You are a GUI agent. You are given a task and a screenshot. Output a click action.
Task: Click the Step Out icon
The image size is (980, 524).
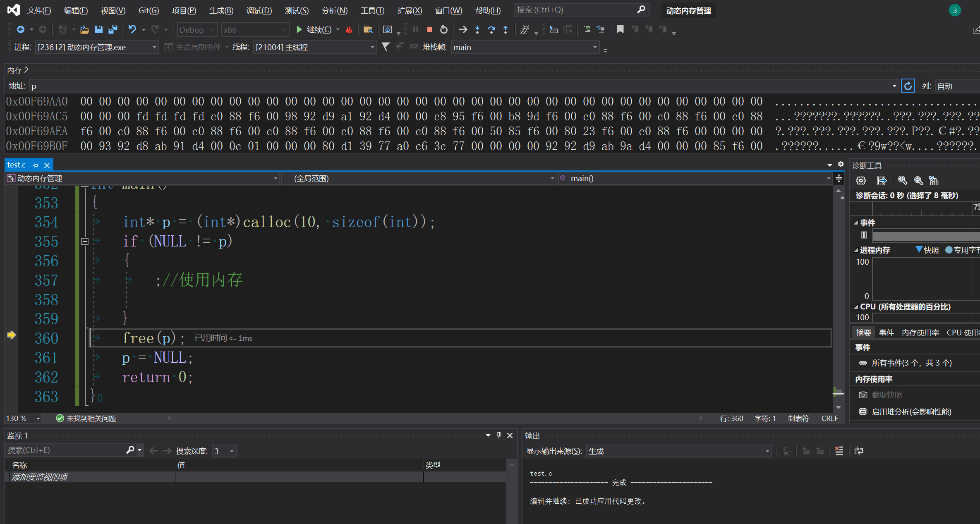[x=506, y=29]
